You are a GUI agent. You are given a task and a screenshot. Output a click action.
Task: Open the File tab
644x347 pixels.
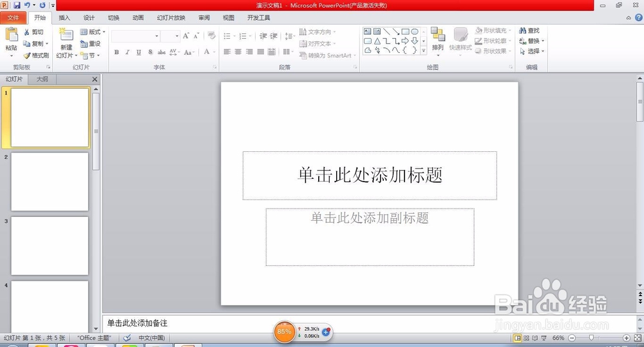click(x=13, y=17)
